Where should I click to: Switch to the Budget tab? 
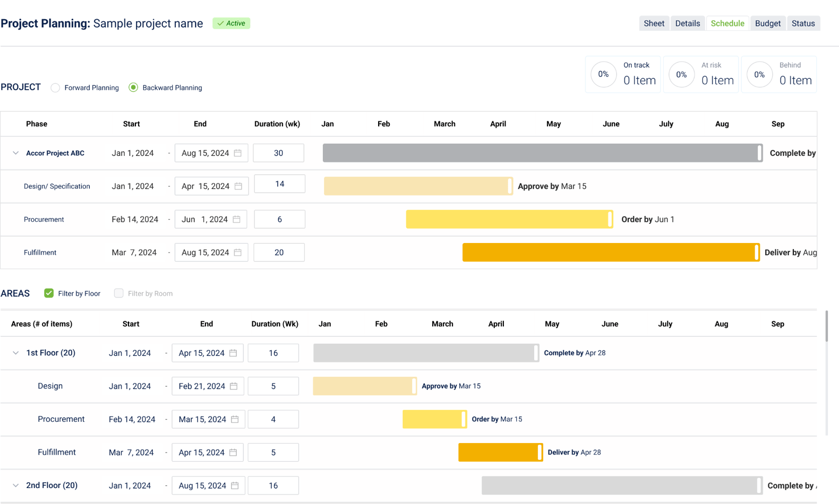click(768, 23)
